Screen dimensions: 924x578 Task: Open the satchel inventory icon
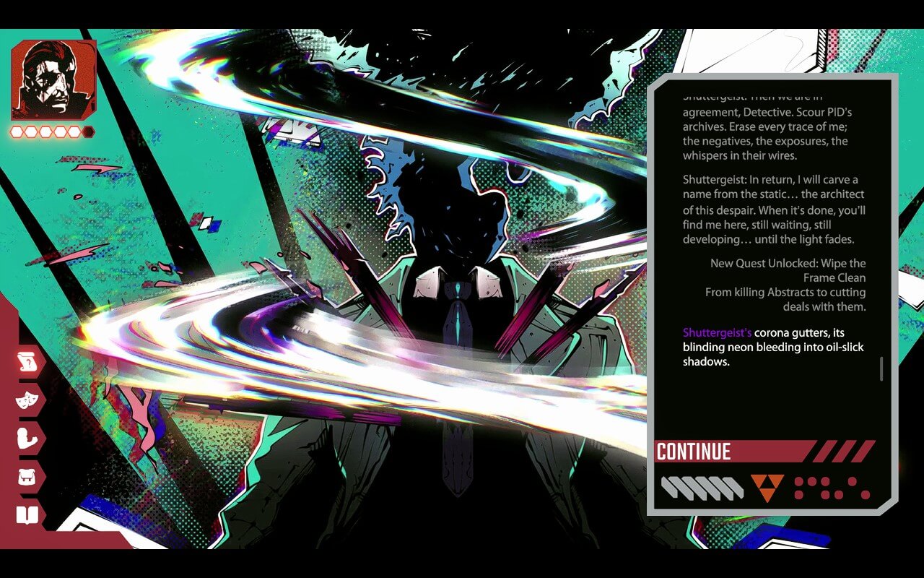[x=27, y=478]
